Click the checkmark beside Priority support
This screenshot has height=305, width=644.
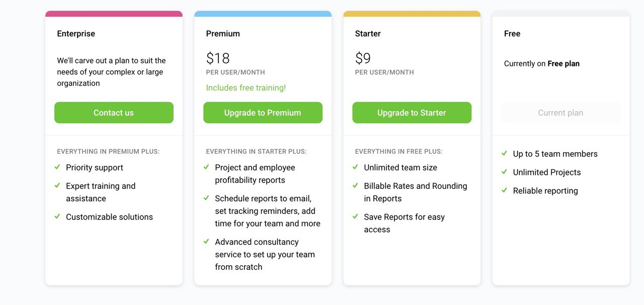click(57, 167)
